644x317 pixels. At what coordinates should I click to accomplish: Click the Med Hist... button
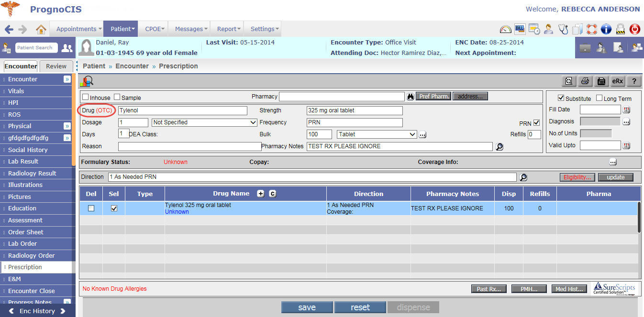(569, 289)
